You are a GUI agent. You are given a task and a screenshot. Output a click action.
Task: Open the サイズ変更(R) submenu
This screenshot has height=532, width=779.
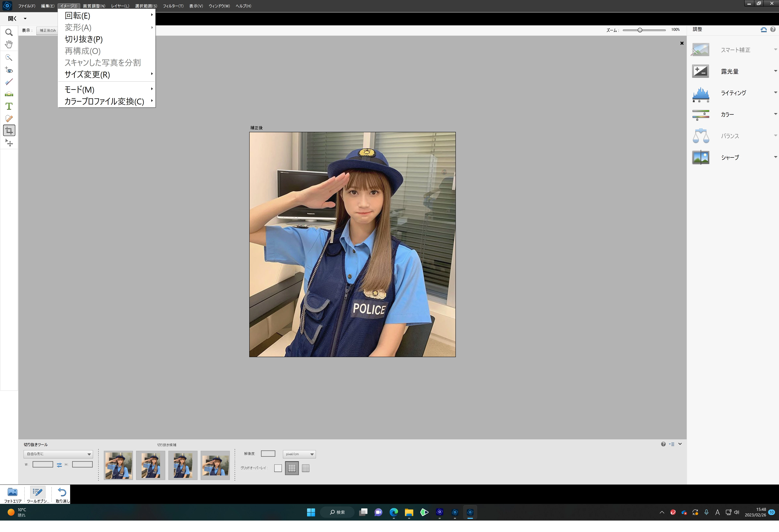87,74
